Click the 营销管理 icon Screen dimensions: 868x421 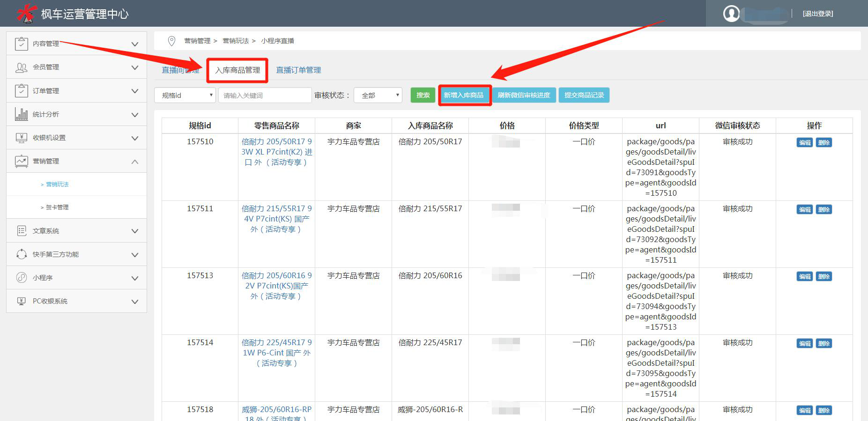[x=21, y=161]
